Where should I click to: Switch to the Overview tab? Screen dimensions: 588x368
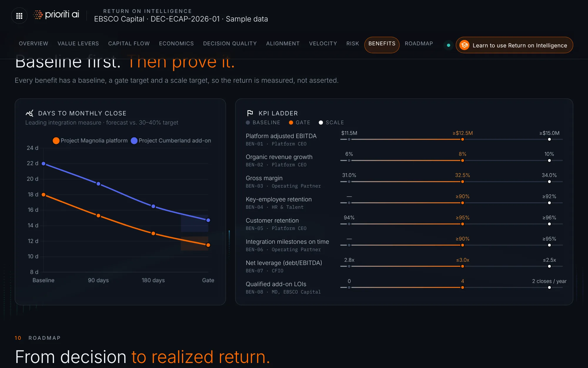(x=34, y=44)
